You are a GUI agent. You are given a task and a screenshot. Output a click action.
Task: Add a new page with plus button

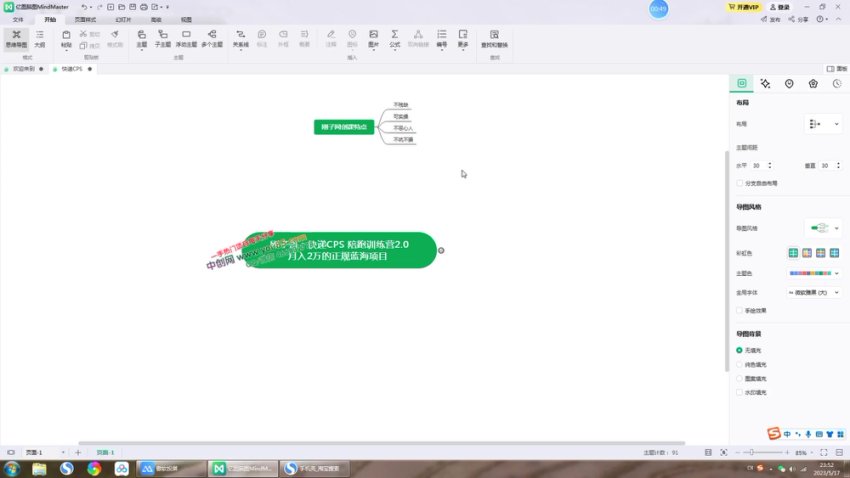pyautogui.click(x=78, y=452)
